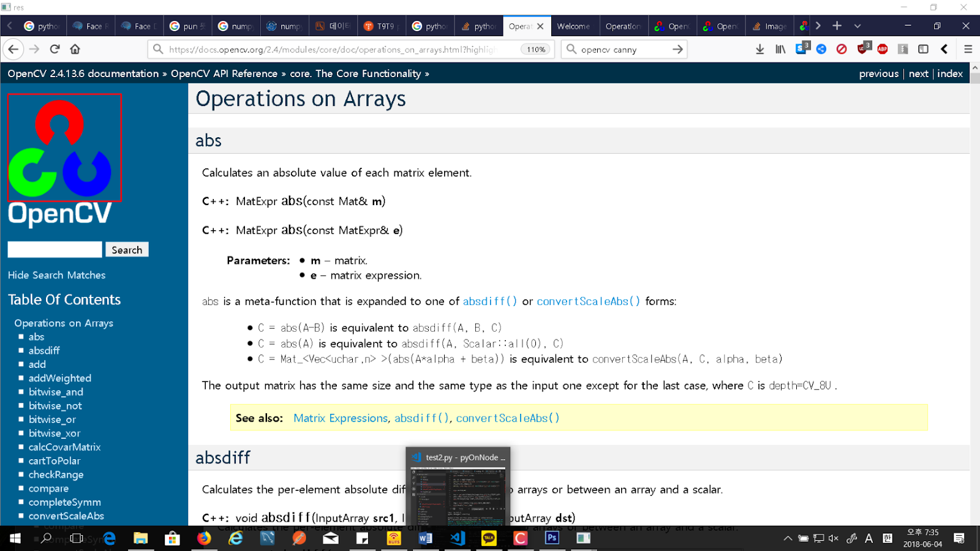The width and height of the screenshot is (980, 551).
Task: Open the toolbar overflow chevron menu
Action: coord(944,49)
